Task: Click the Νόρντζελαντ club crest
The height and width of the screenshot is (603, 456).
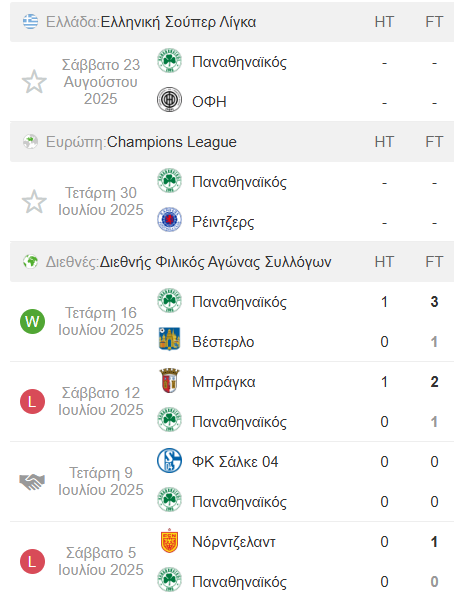Action: [x=169, y=541]
